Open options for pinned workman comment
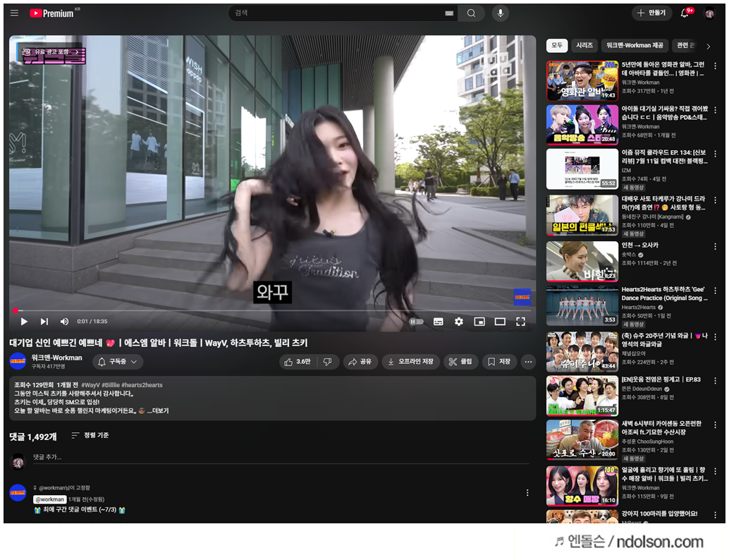 (x=527, y=492)
